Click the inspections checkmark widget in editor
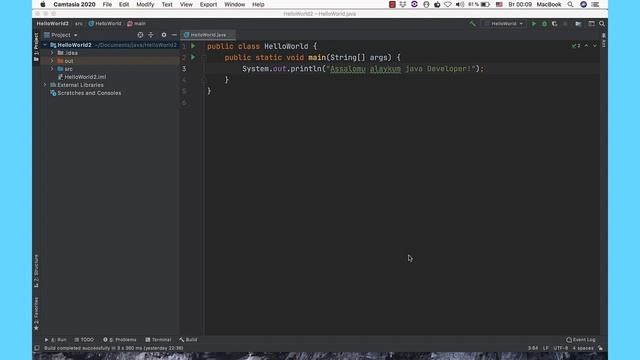 tap(576, 46)
